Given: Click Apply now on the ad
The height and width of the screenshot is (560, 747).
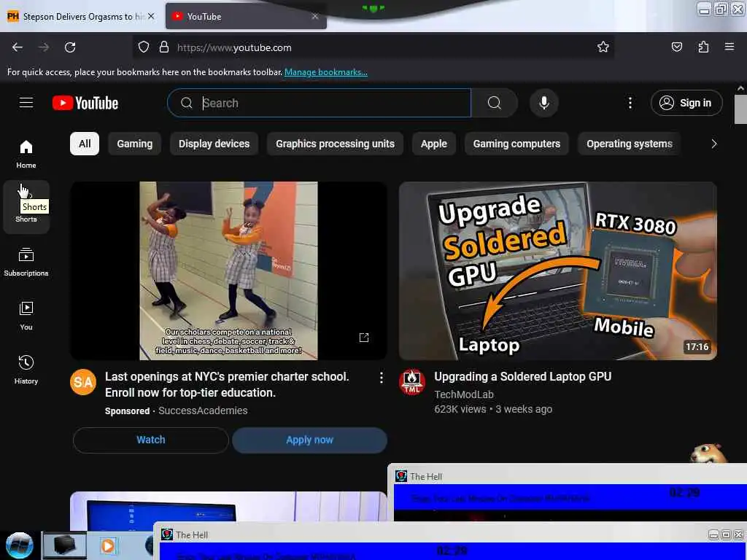Looking at the screenshot, I should pyautogui.click(x=309, y=440).
